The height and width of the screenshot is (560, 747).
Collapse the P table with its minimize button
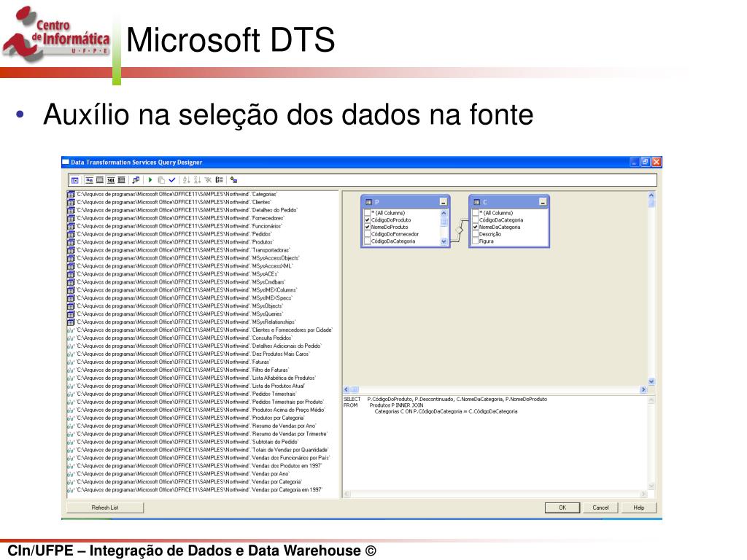[x=443, y=203]
